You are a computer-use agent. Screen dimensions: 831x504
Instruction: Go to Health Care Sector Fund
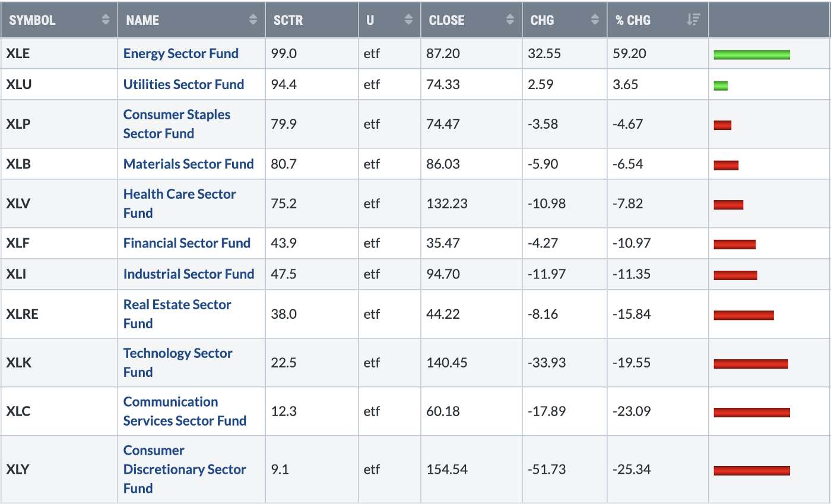pyautogui.click(x=179, y=203)
